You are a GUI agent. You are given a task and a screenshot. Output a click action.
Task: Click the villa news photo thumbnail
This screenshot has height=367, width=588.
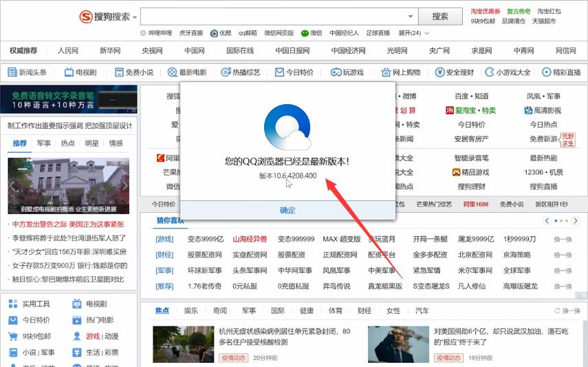(x=69, y=186)
